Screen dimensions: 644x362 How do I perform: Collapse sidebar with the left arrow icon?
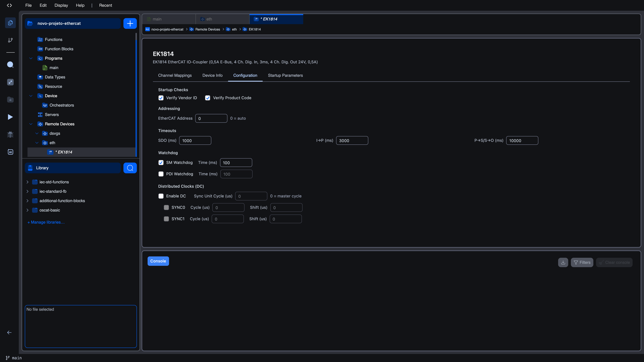[x=10, y=333]
